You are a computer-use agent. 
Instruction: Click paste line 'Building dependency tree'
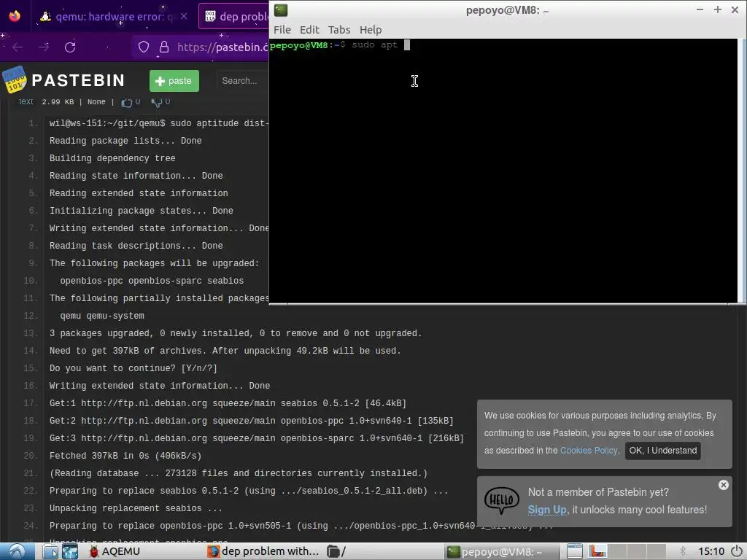[112, 158]
